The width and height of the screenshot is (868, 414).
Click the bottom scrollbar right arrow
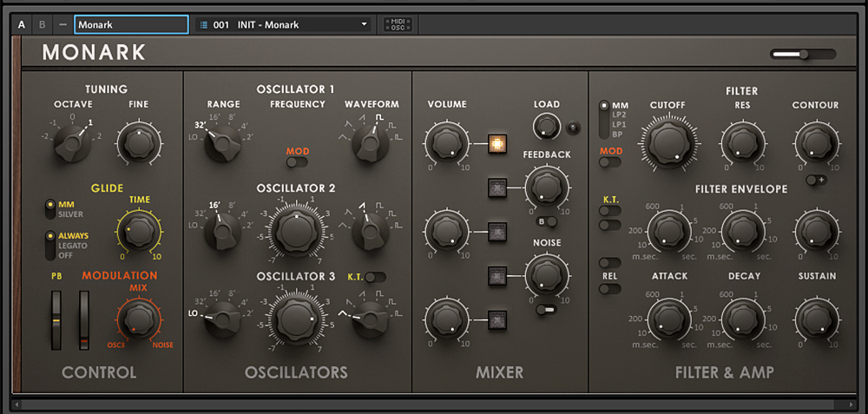click(852, 405)
